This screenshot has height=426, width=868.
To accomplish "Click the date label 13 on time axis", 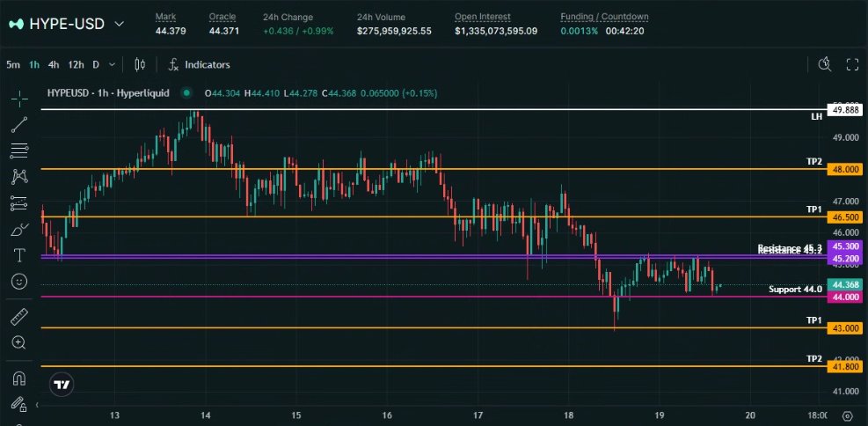I will click(x=114, y=415).
